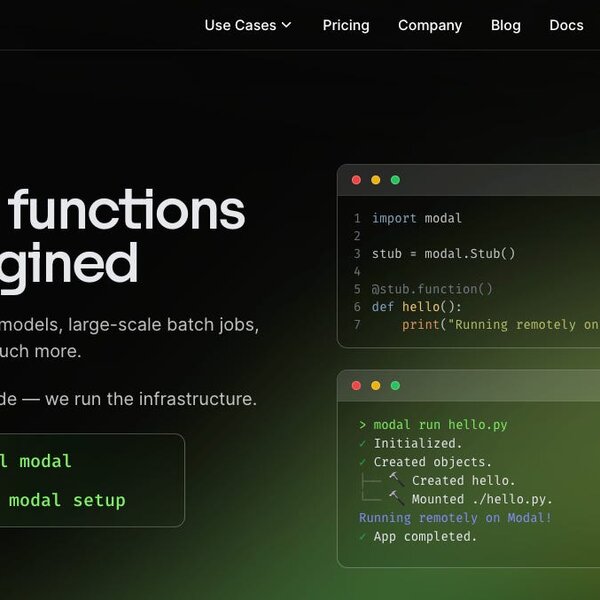Image resolution: width=600 pixels, height=600 pixels.
Task: Click 'Mounted ./hello.py.' output line
Action: 482,499
